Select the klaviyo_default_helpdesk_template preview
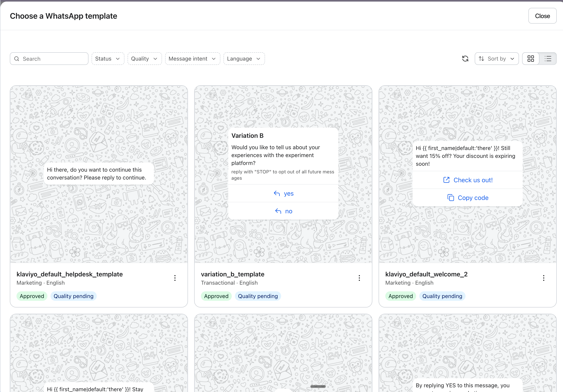The width and height of the screenshot is (563, 392). click(99, 174)
